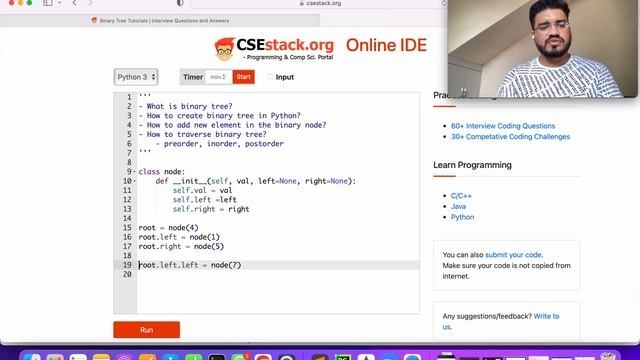
Task: Click the 'root.left = node(1)' code line
Action: [179, 237]
